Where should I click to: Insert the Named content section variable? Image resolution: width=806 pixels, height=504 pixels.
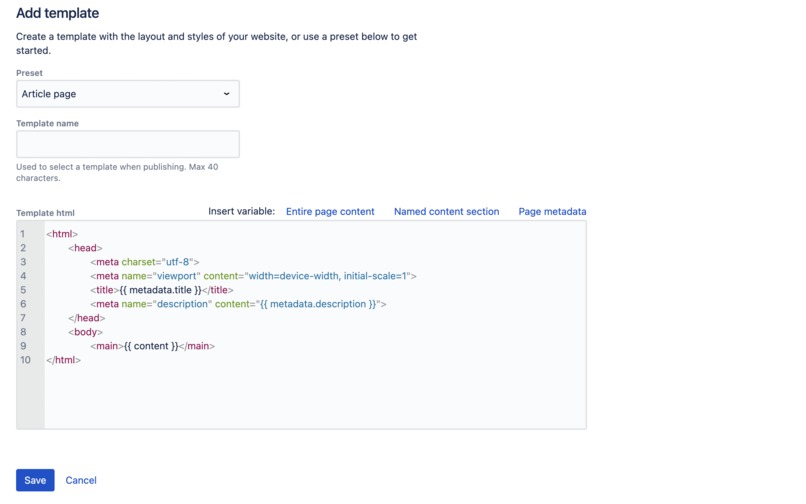(x=446, y=211)
